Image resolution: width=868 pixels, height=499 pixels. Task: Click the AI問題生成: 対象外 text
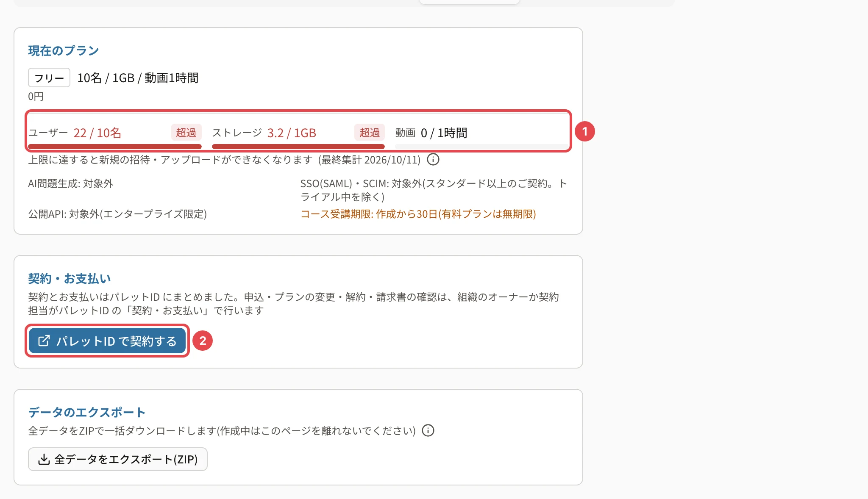click(71, 183)
